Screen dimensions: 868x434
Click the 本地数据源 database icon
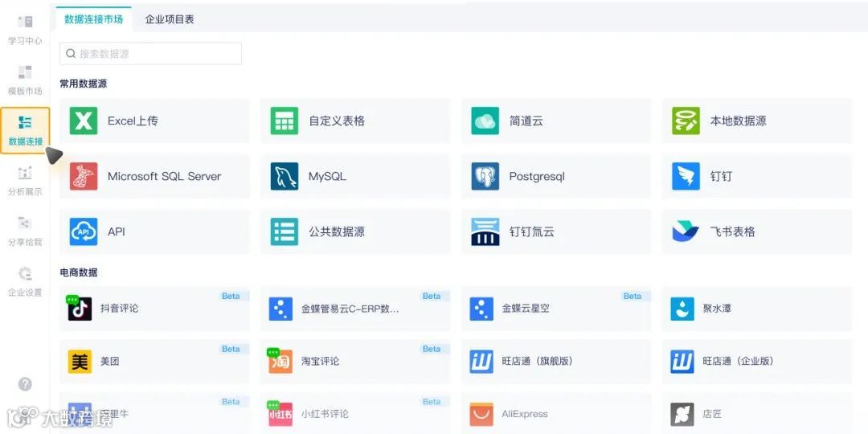point(686,121)
